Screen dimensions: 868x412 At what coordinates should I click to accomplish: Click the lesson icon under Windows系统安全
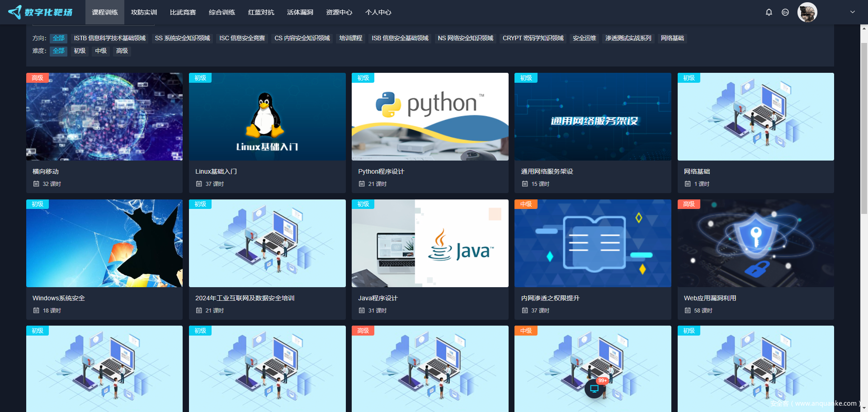(x=36, y=311)
